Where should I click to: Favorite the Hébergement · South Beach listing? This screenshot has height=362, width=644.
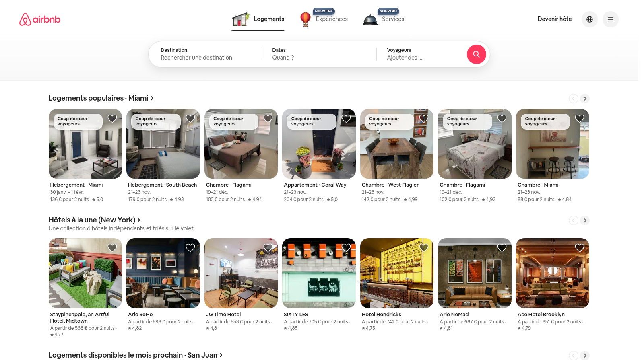[190, 119]
